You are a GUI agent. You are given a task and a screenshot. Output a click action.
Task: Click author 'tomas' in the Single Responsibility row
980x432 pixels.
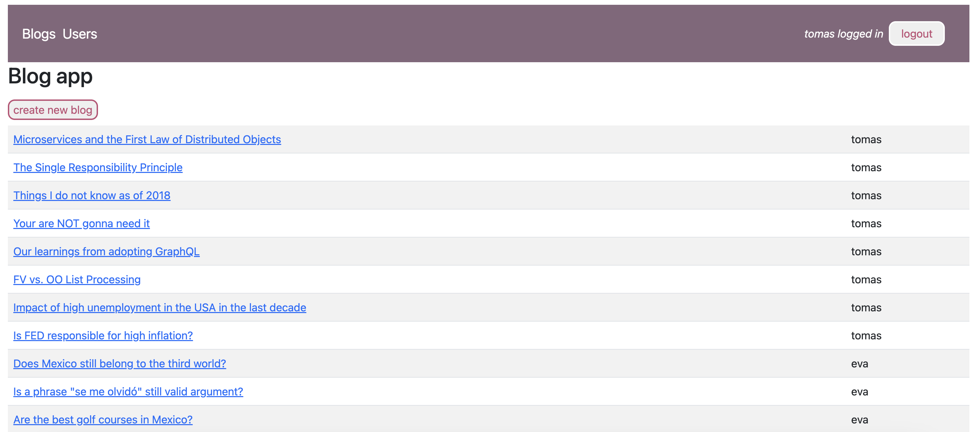(x=866, y=167)
